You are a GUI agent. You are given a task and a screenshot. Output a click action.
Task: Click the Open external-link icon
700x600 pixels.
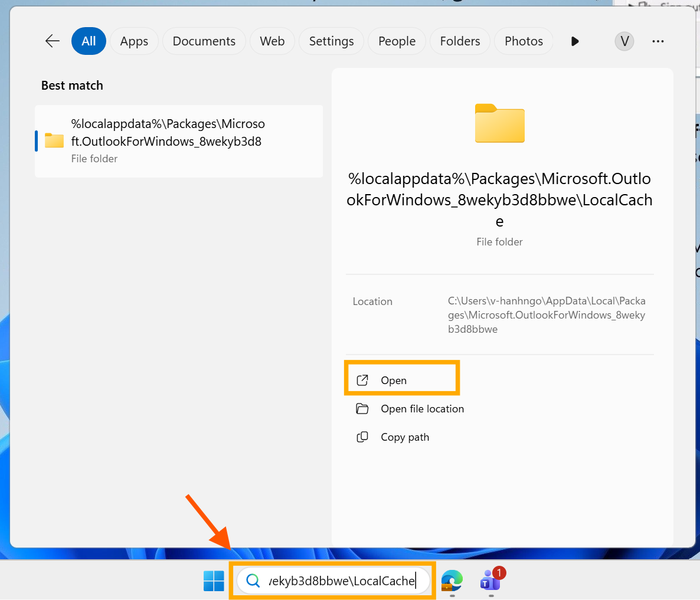362,380
